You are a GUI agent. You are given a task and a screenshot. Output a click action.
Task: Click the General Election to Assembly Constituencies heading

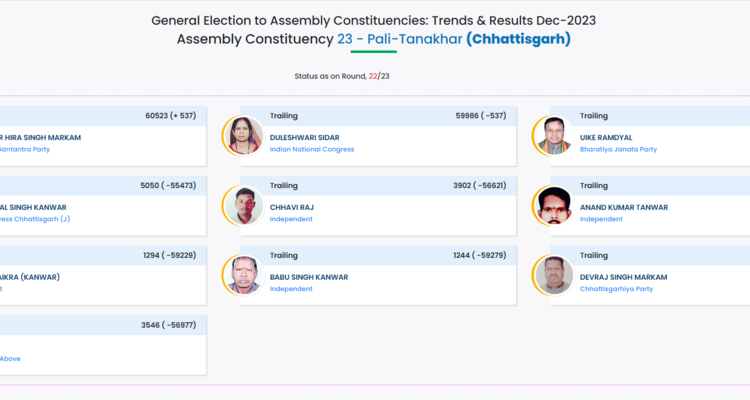pos(374,21)
